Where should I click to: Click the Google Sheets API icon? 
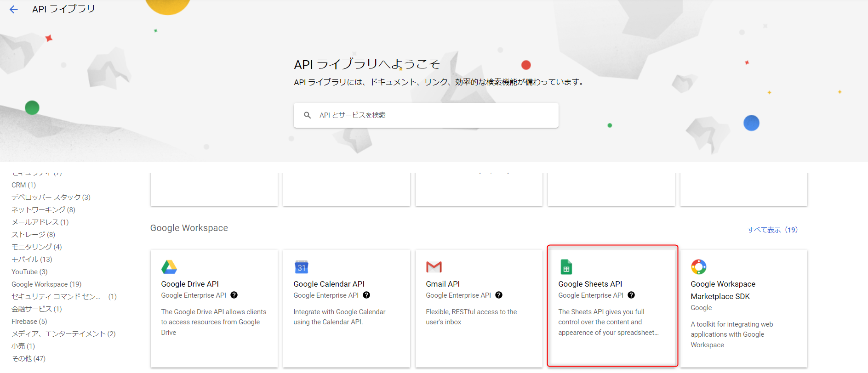point(566,267)
